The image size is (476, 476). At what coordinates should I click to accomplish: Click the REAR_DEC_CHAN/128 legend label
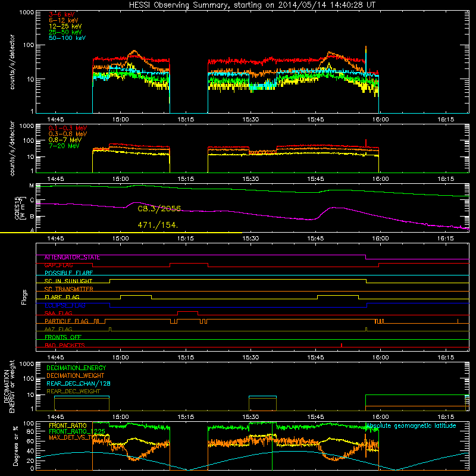[79, 383]
